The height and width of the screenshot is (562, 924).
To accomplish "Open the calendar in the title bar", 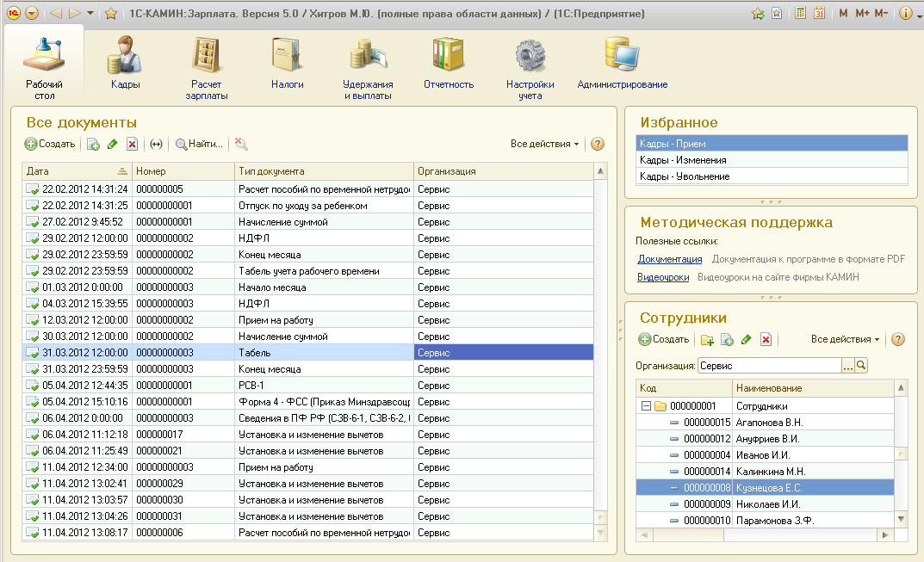I will click(819, 13).
